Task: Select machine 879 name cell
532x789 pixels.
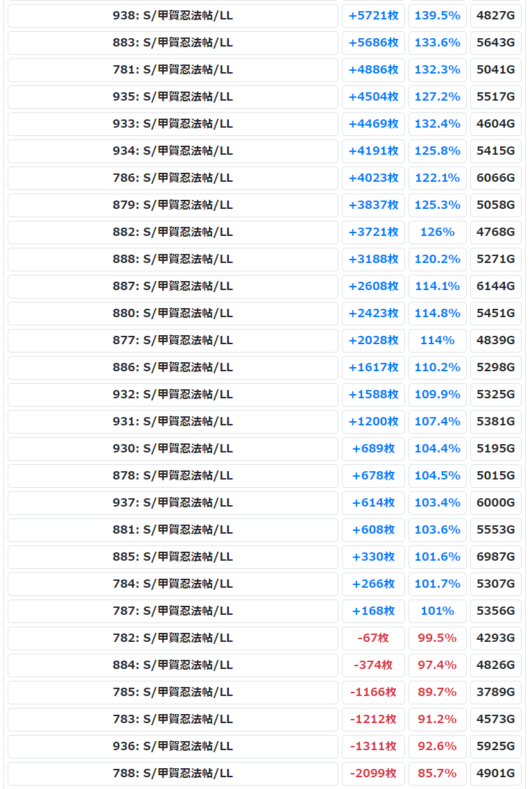Action: (x=173, y=205)
